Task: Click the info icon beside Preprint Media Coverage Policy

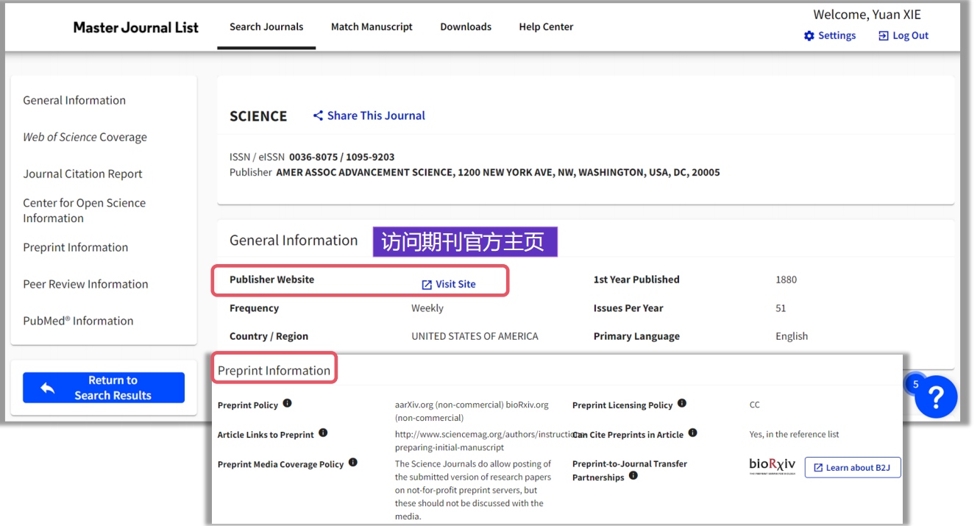Action: [353, 462]
